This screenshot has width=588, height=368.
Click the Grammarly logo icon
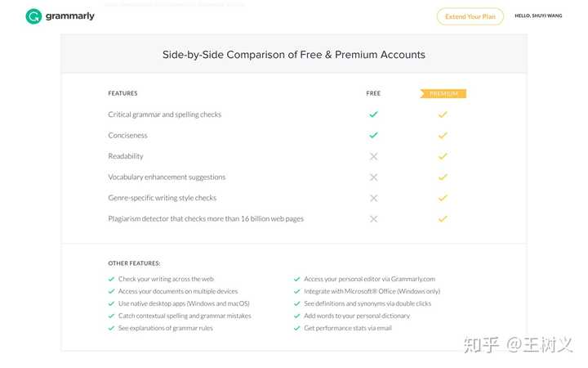click(x=33, y=16)
